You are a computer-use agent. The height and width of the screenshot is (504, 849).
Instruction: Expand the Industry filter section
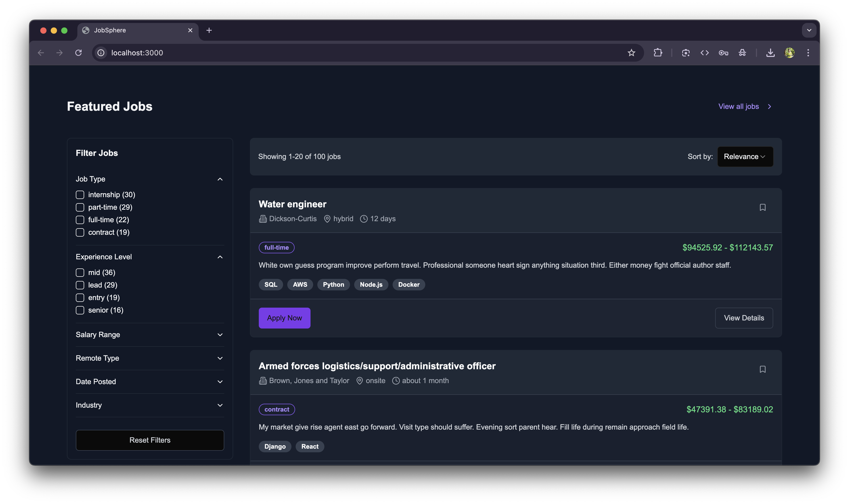[150, 405]
